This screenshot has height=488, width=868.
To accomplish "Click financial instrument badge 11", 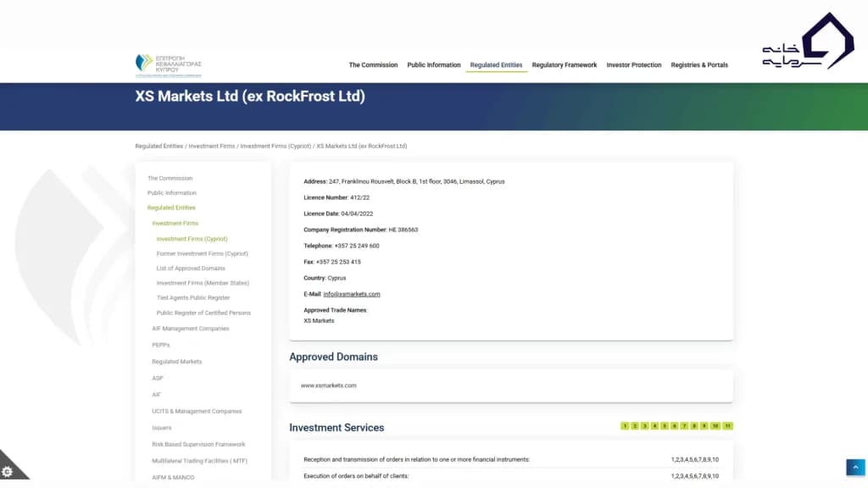I will click(x=728, y=426).
